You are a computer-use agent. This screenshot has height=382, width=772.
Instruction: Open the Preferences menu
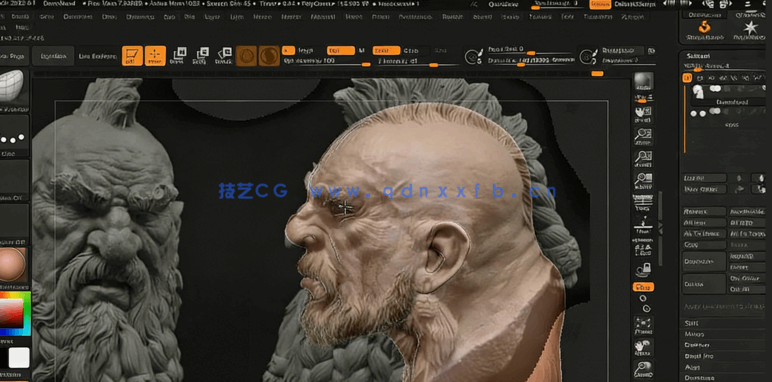pos(415,17)
